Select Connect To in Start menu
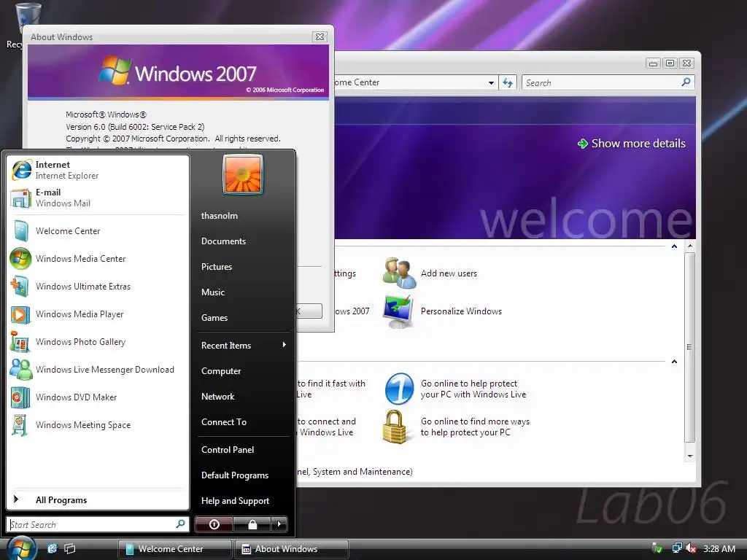747x560 pixels. [x=224, y=422]
